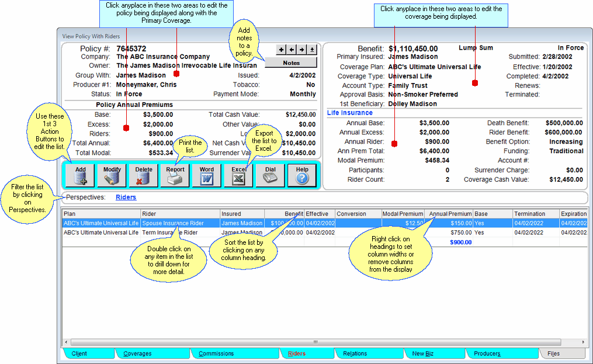This screenshot has width=593, height=364.
Task: Click the horizontal scrollbar under the riders list
Action: point(315,342)
